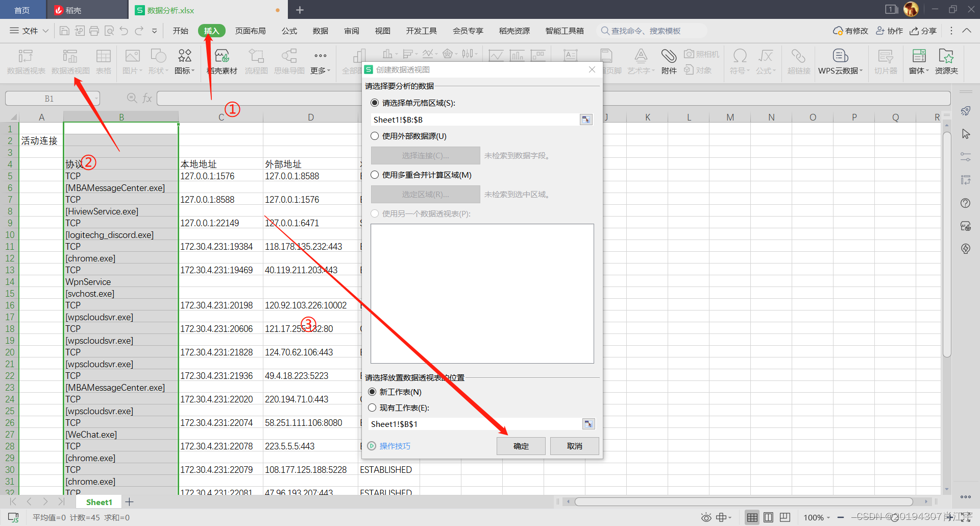This screenshot has width=980, height=526.
Task: Open WPS云数据 cloud data
Action: [840, 62]
